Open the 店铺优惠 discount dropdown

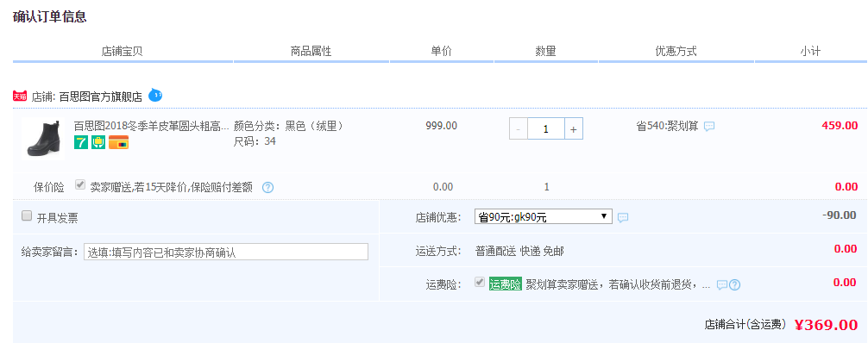click(x=543, y=217)
